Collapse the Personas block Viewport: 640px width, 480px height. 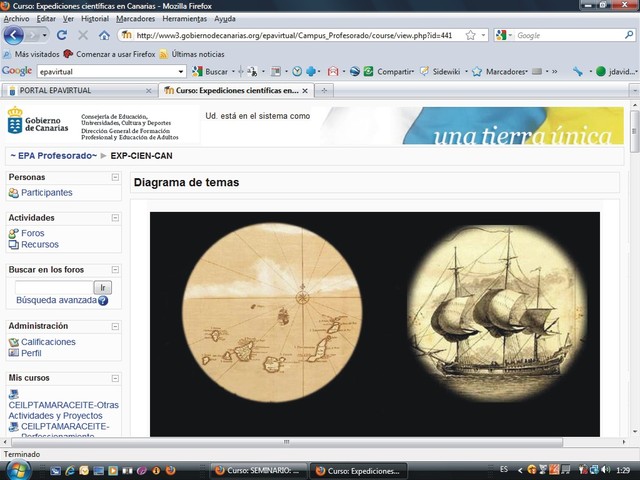[115, 177]
